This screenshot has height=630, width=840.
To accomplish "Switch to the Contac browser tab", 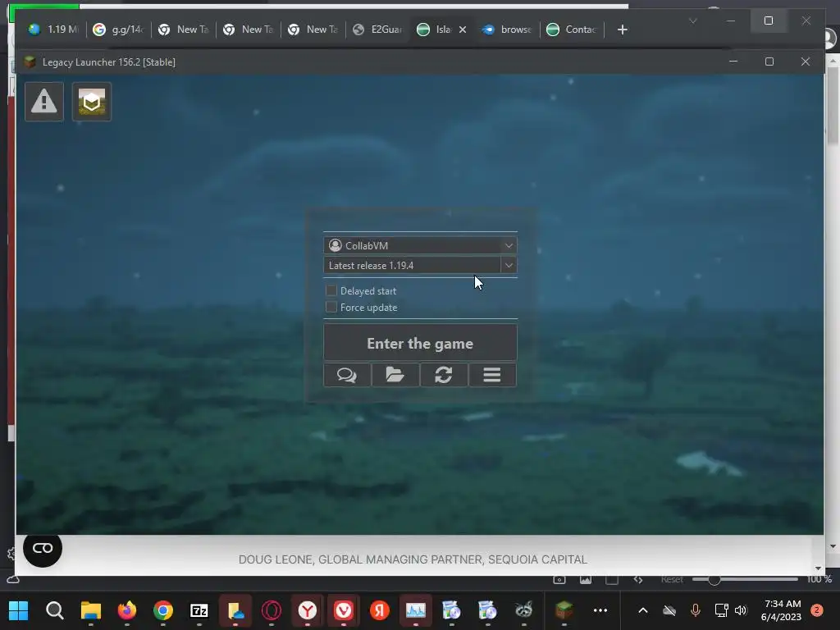I will click(572, 30).
